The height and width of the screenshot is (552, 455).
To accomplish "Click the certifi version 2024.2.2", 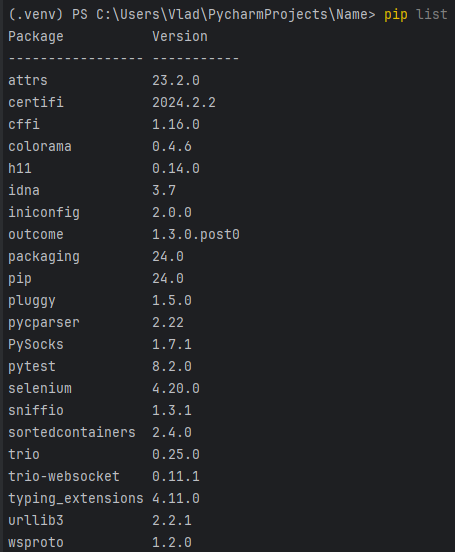I will (184, 102).
